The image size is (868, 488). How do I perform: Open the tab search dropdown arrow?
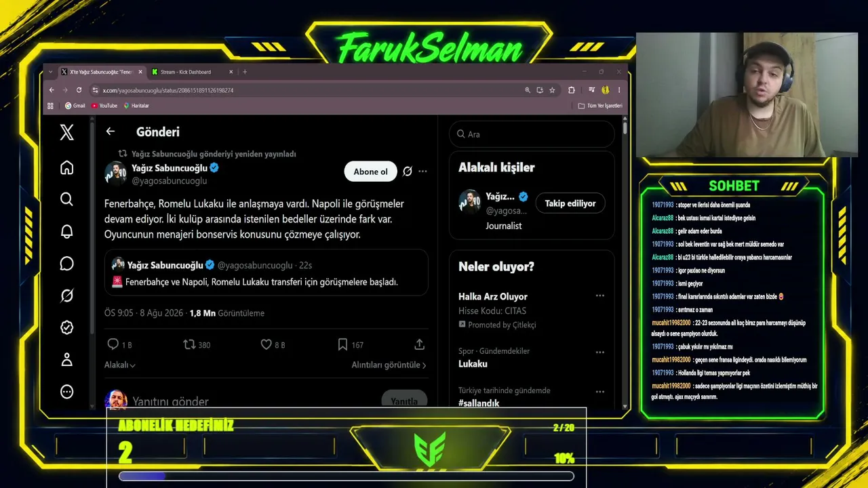(x=50, y=72)
